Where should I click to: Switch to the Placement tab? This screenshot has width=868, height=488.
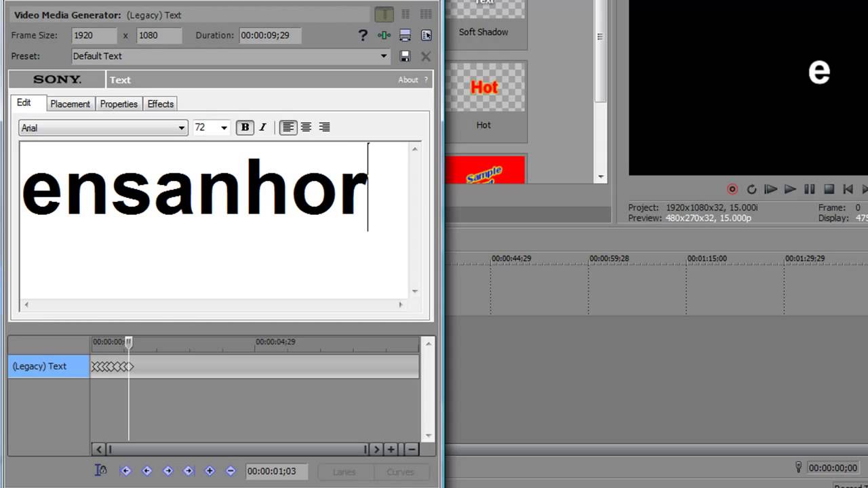pos(70,104)
